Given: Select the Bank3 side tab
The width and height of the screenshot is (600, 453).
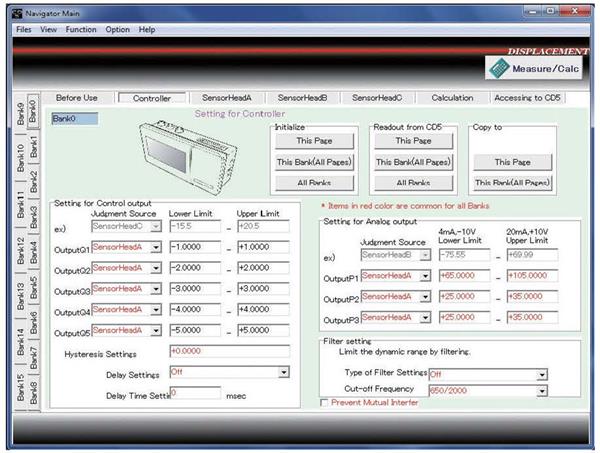Looking at the screenshot, I should click(33, 217).
